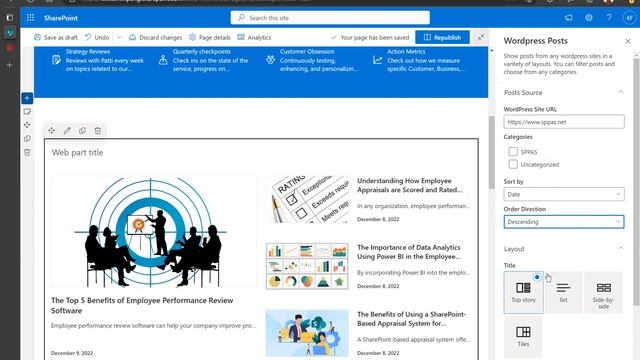Edit the WordPress Site URL field
640x360 pixels.
tap(564, 122)
